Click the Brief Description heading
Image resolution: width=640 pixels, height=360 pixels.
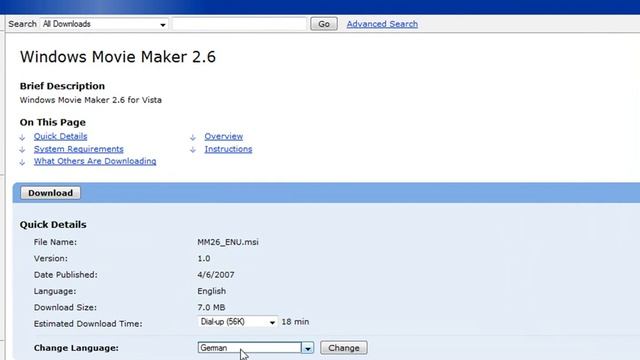click(x=62, y=86)
